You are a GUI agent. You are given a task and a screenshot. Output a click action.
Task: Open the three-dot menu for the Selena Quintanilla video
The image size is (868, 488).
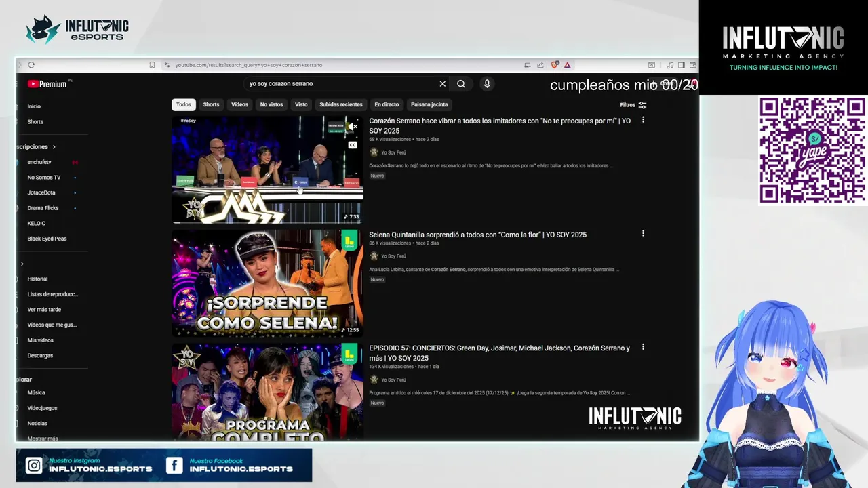pos(643,234)
